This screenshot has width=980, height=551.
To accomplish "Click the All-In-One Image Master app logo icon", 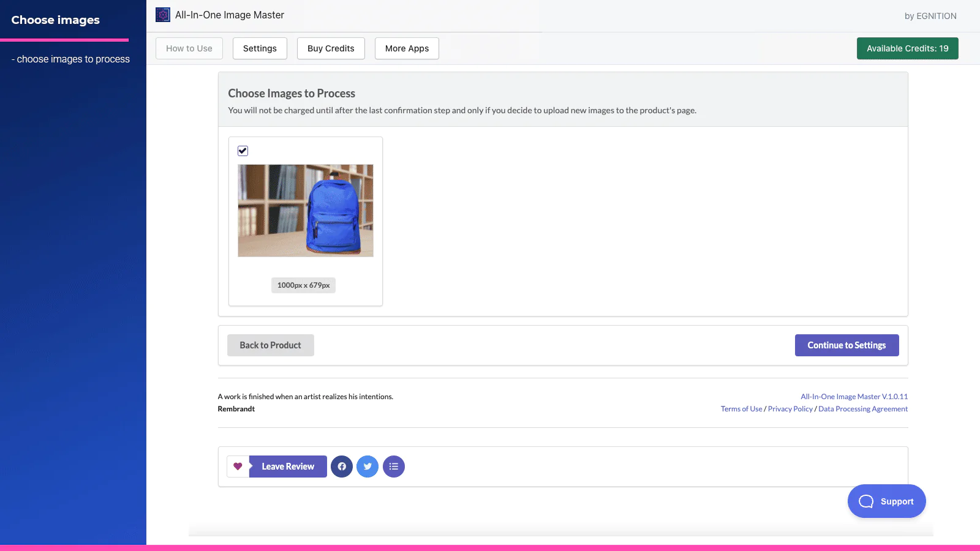I will point(163,15).
